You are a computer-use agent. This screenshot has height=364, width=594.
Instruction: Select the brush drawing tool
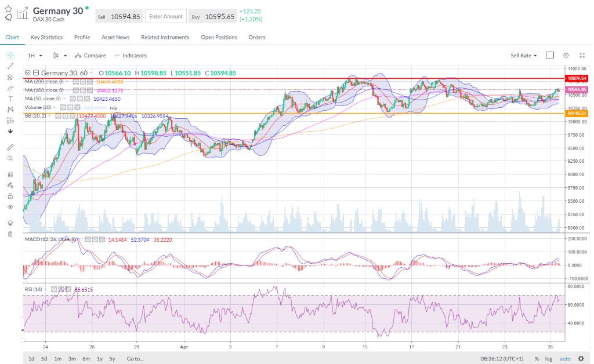click(10, 88)
